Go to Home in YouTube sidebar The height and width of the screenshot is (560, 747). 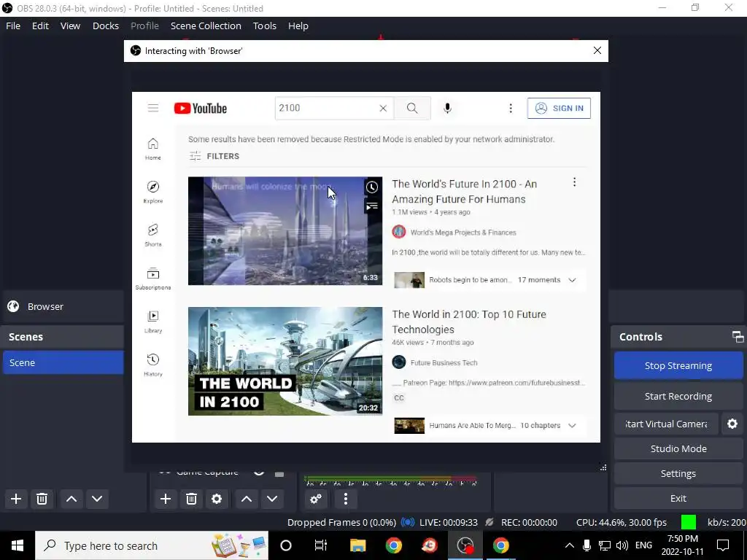coord(153,149)
